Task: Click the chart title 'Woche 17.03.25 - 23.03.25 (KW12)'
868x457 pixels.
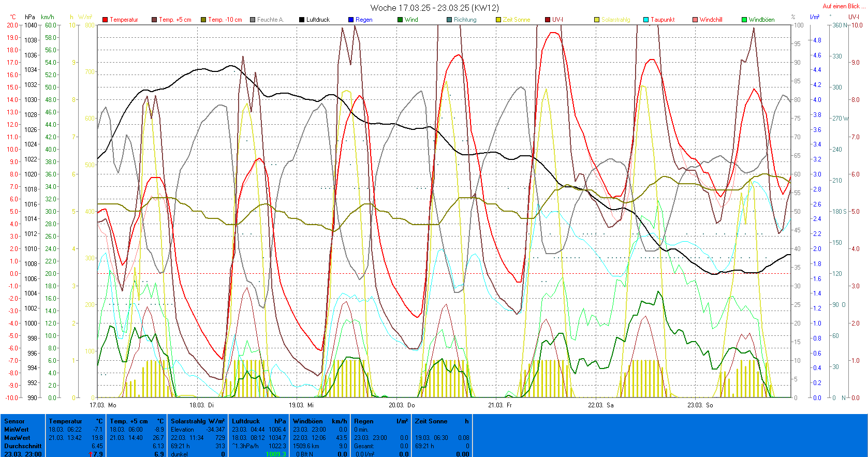Action: tap(434, 8)
